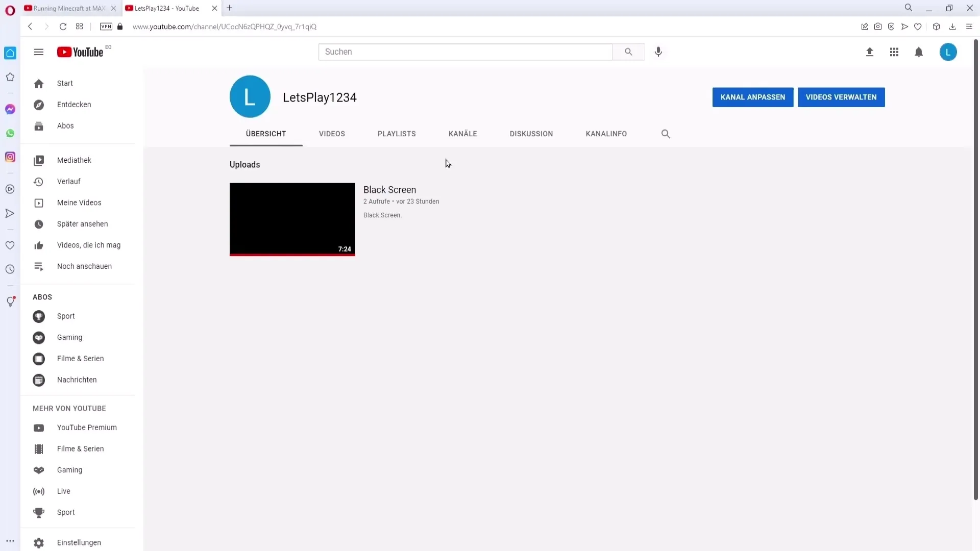Switch to the VIDEOS tab

[332, 133]
